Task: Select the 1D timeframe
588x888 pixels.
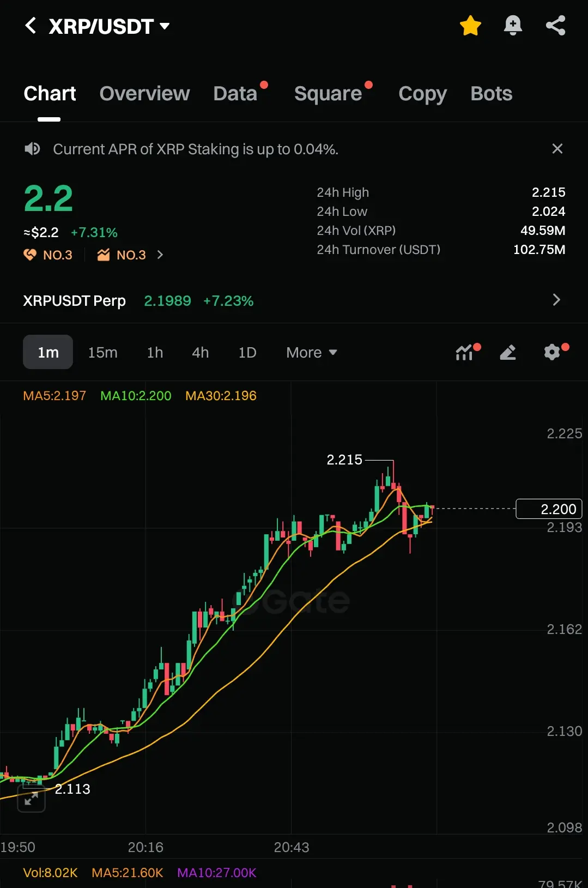Action: coord(247,353)
